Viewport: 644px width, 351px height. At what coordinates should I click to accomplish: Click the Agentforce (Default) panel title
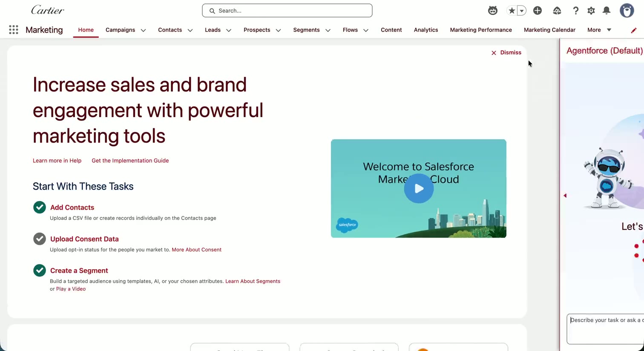click(x=604, y=51)
